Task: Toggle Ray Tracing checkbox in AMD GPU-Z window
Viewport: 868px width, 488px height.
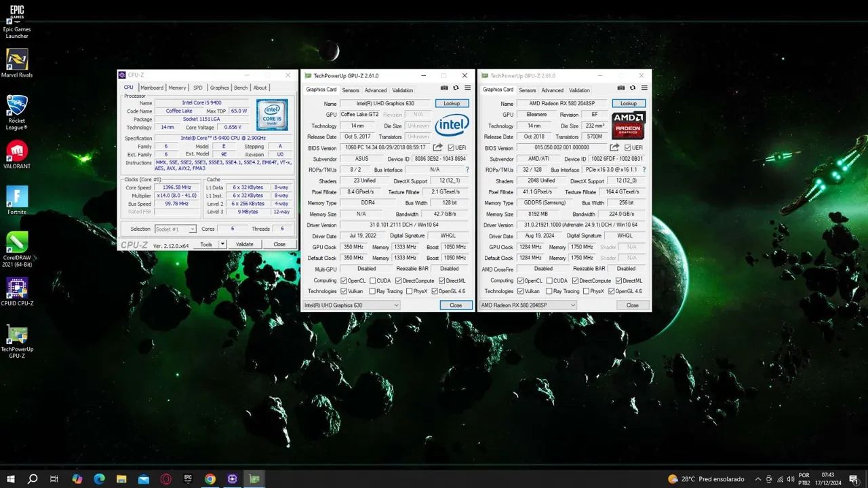Action: click(548, 291)
